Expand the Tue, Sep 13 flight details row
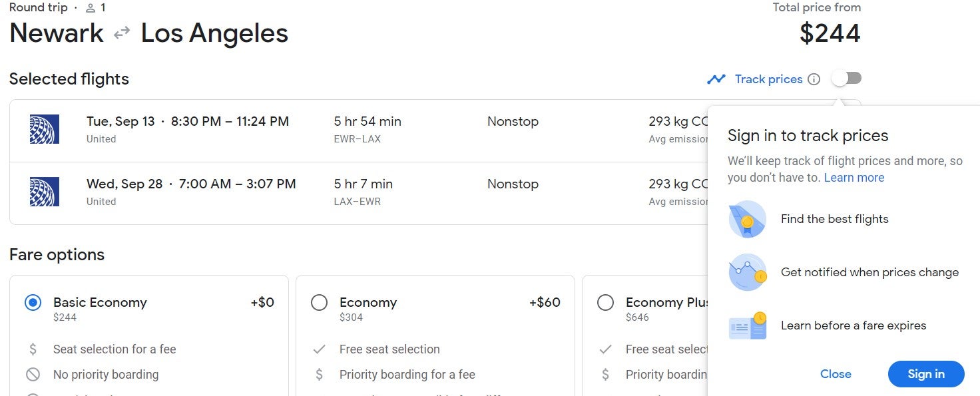The width and height of the screenshot is (980, 396). [358, 130]
